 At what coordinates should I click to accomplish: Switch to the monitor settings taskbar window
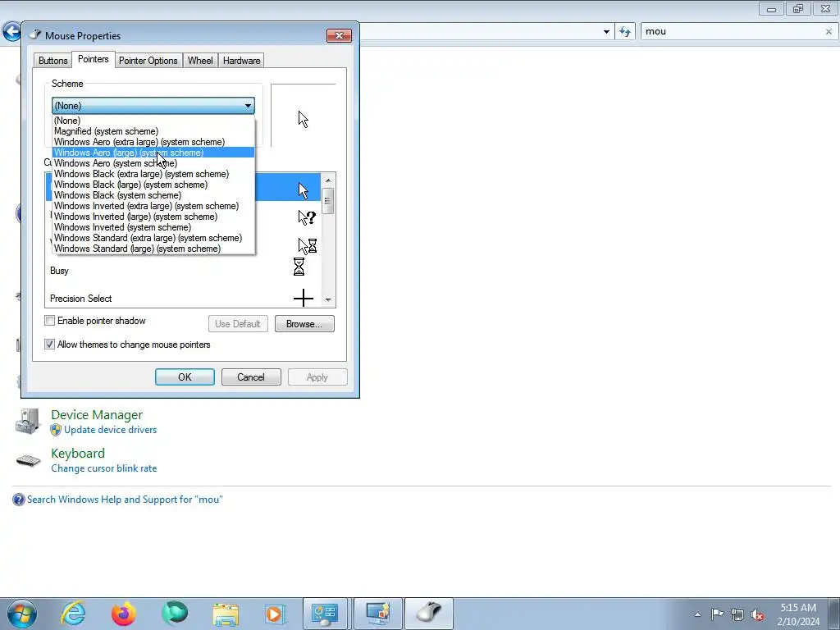[377, 614]
